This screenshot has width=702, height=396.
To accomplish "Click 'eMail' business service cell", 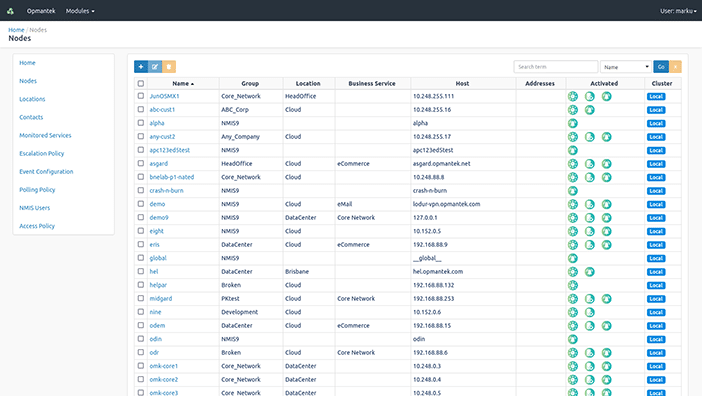I will point(345,204).
